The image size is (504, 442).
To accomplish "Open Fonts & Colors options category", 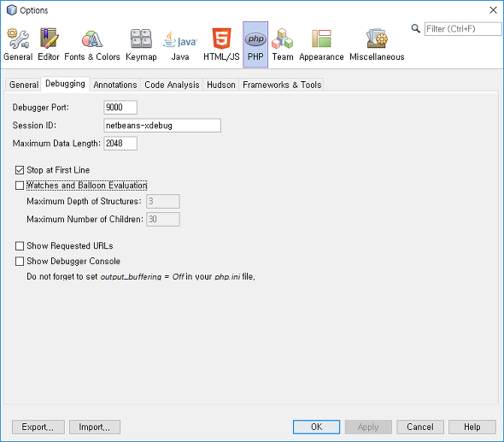I will pos(92,44).
